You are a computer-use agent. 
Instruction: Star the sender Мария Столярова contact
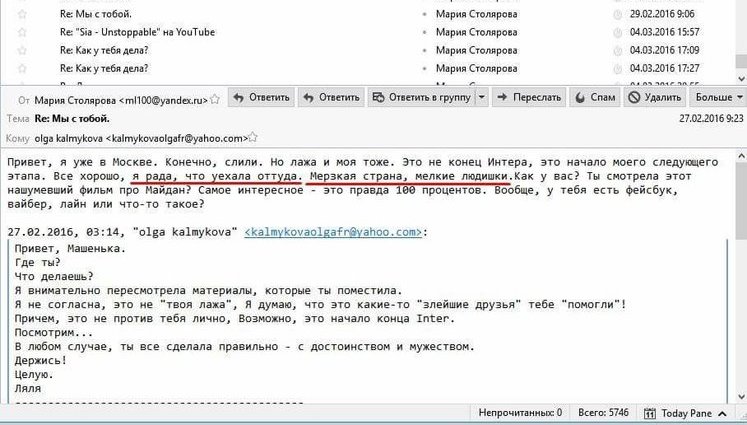(x=215, y=100)
